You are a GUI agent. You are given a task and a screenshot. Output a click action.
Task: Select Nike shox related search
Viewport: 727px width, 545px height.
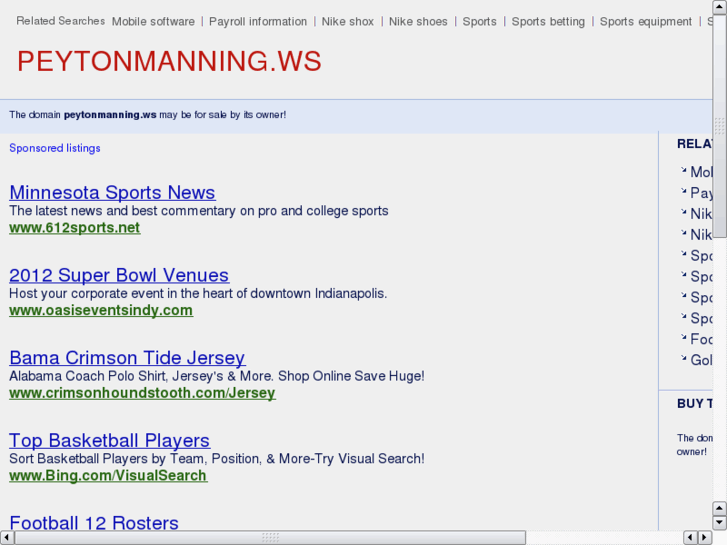coord(348,22)
